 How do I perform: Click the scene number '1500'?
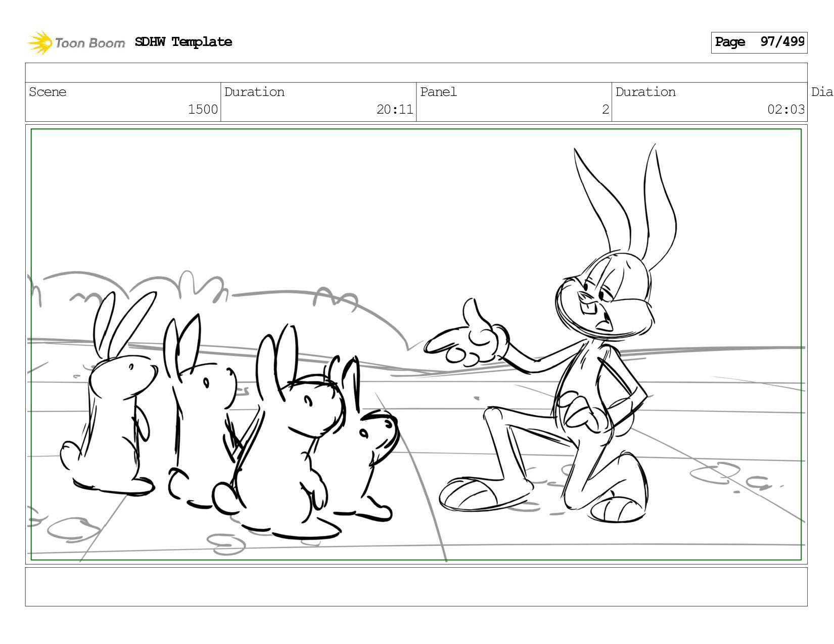pos(203,109)
